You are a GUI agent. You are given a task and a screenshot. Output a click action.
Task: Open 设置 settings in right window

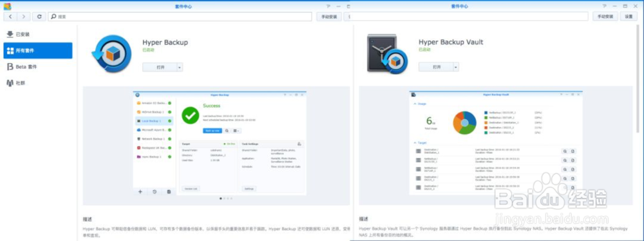point(629,17)
